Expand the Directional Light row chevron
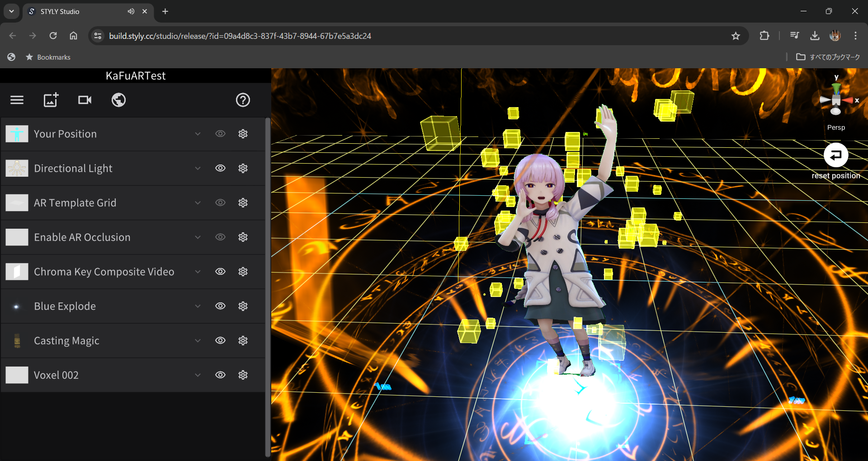The height and width of the screenshot is (461, 868). point(198,168)
